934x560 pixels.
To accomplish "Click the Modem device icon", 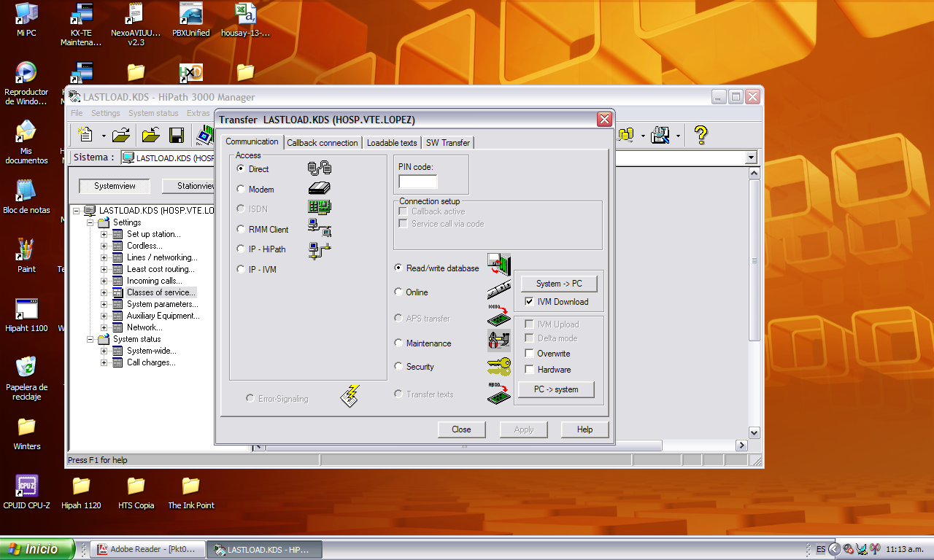I will click(x=320, y=188).
